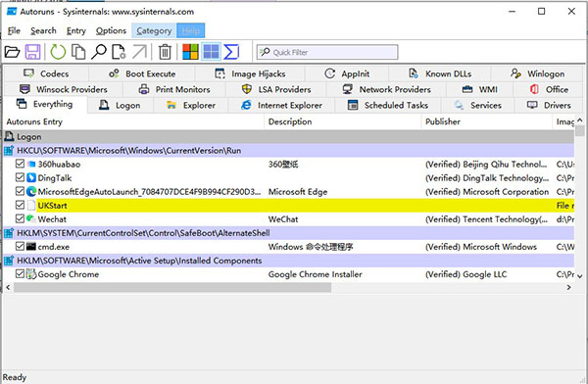This screenshot has width=588, height=384.
Task: Switch to the Internet Explorer tab
Action: (x=282, y=106)
